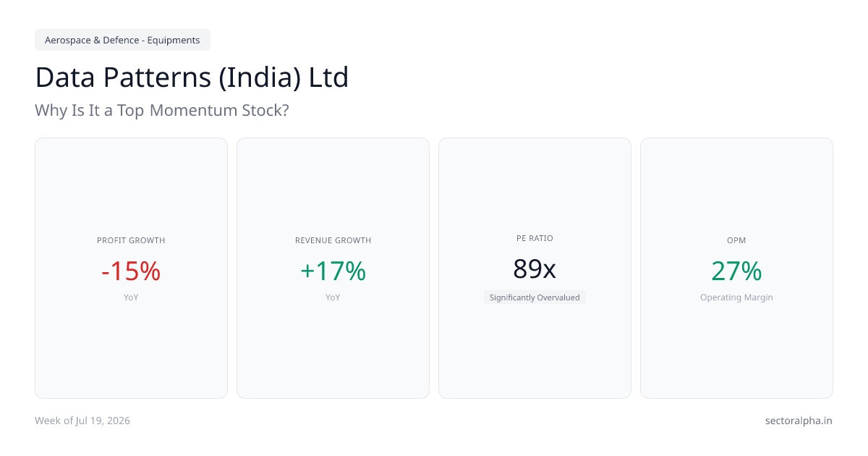Select the REVENUE GROWTH label

(x=333, y=240)
